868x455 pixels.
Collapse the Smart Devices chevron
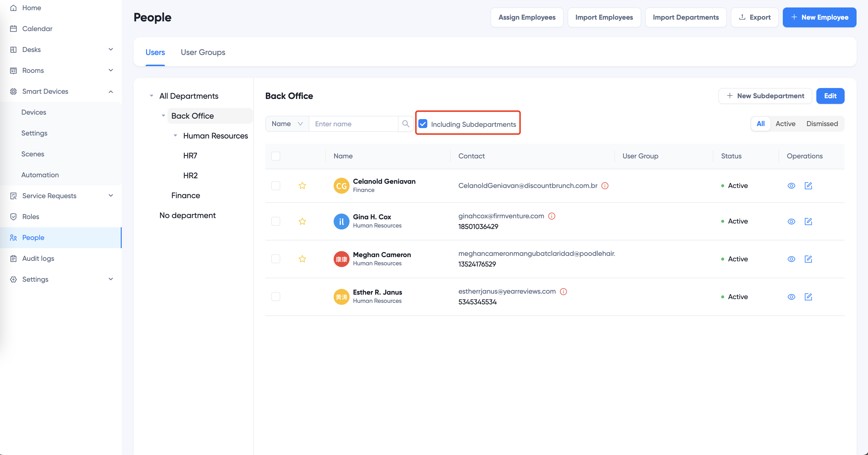(x=111, y=91)
